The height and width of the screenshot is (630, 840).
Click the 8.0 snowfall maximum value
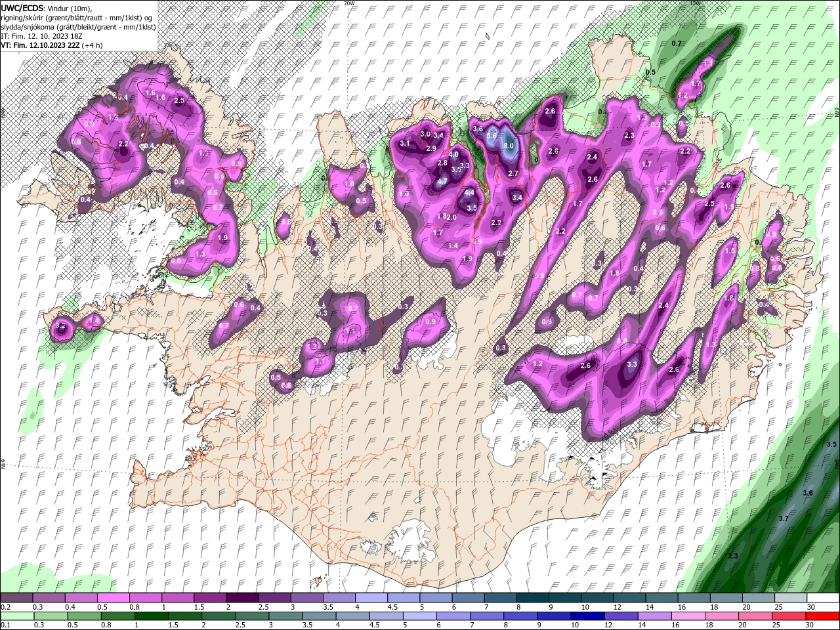pyautogui.click(x=508, y=146)
